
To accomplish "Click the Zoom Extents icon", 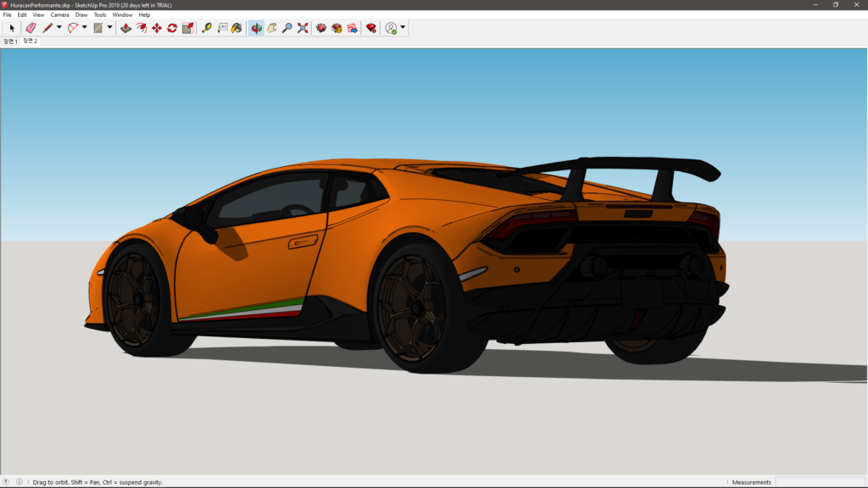I will pyautogui.click(x=303, y=28).
